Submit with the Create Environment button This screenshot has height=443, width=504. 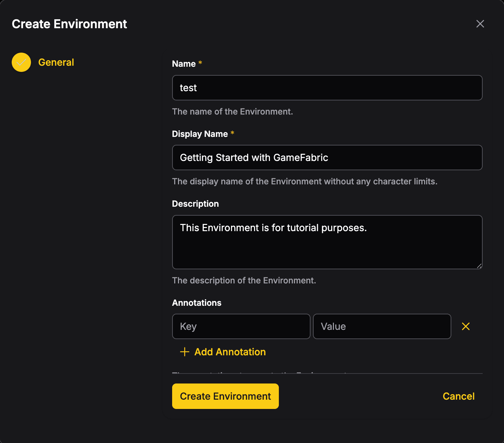click(x=225, y=396)
